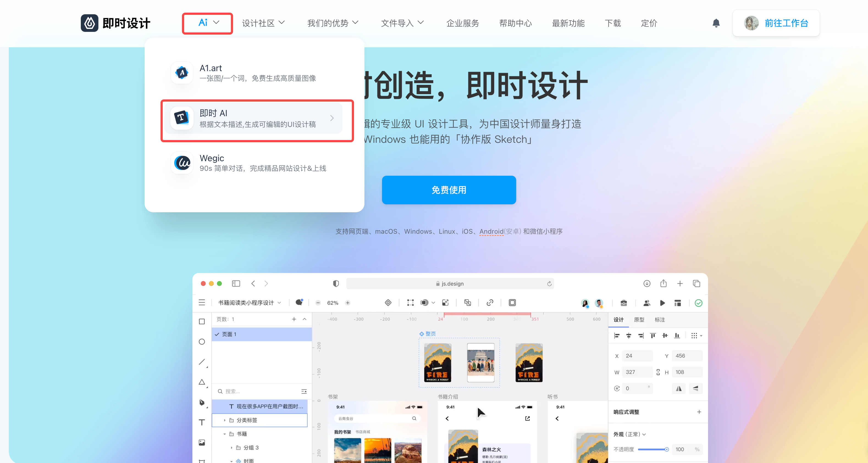This screenshot has width=868, height=463.
Task: Click the plugins briefcase icon
Action: click(624, 303)
